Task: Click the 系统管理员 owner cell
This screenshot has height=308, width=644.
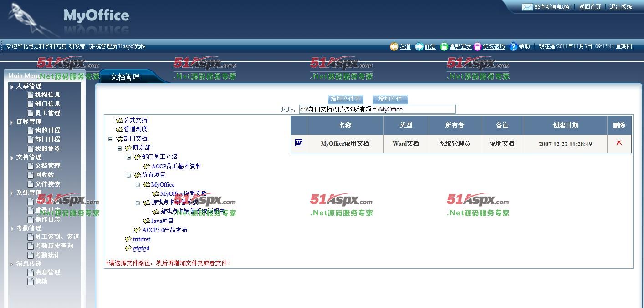Action: [455, 143]
